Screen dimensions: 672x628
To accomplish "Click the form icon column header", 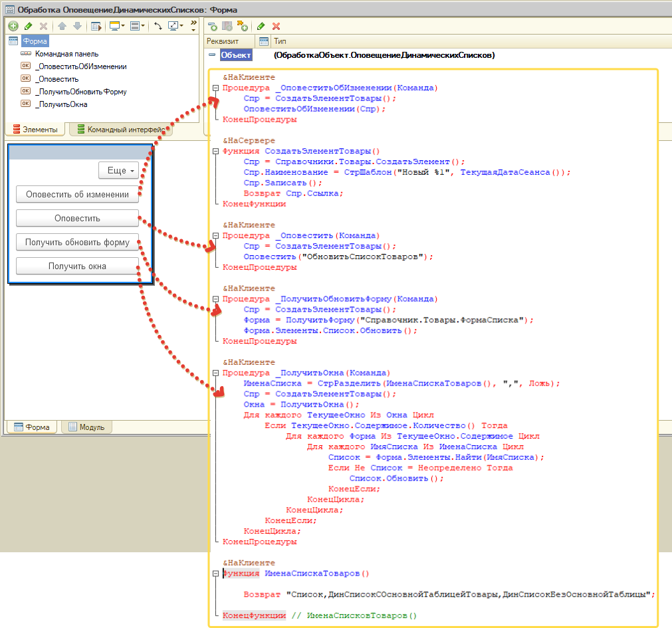I will point(264,41).
